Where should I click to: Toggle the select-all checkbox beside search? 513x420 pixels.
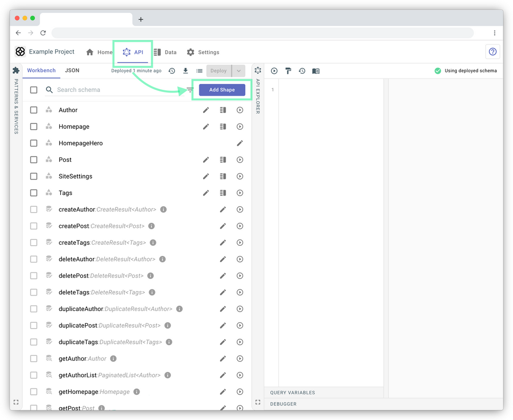click(34, 90)
